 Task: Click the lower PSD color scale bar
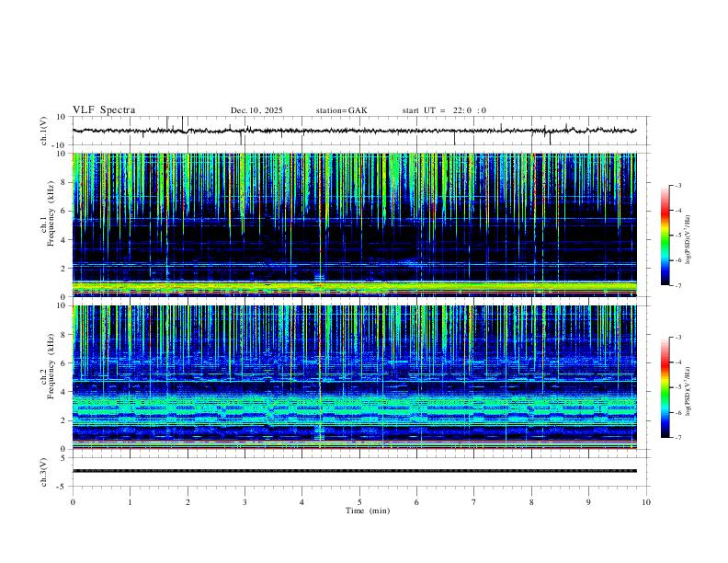[x=665, y=387]
